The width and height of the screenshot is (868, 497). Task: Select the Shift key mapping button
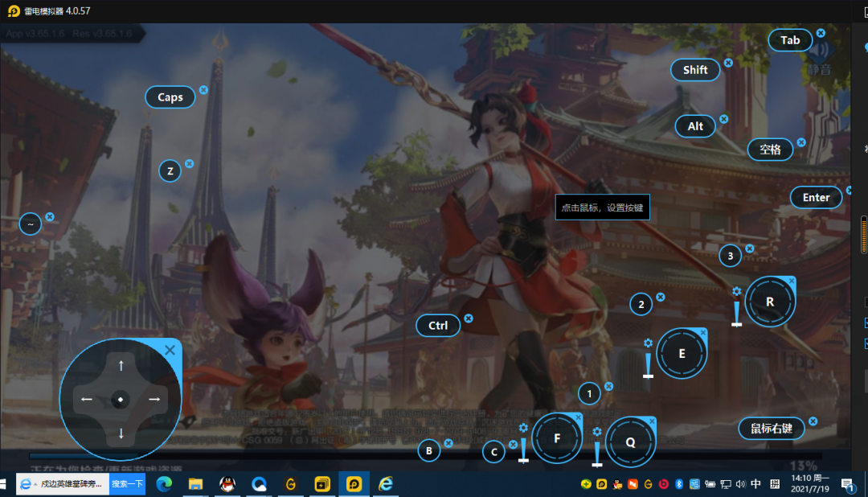695,70
